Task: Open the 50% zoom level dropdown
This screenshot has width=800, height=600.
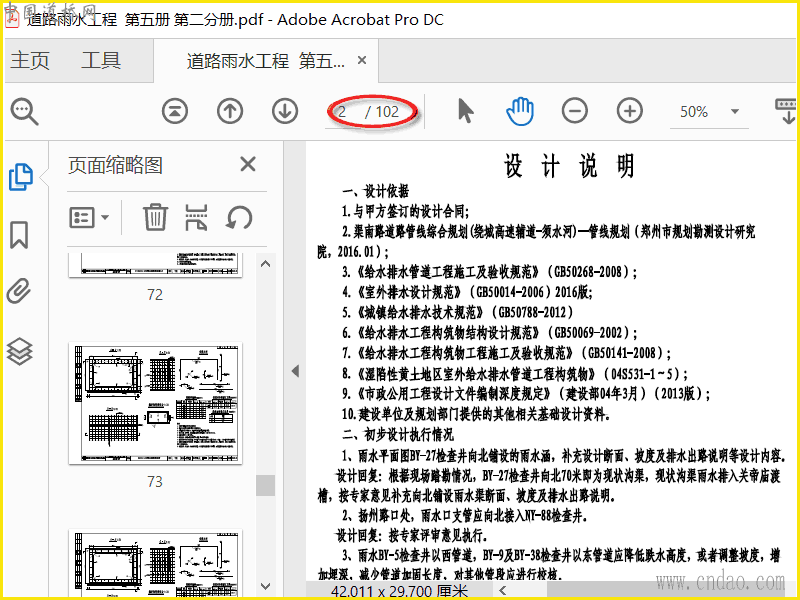Action: tap(735, 111)
